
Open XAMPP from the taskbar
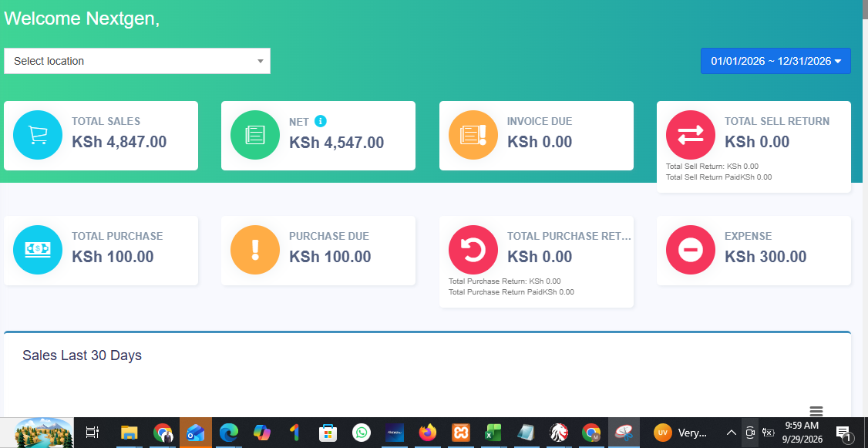(460, 433)
